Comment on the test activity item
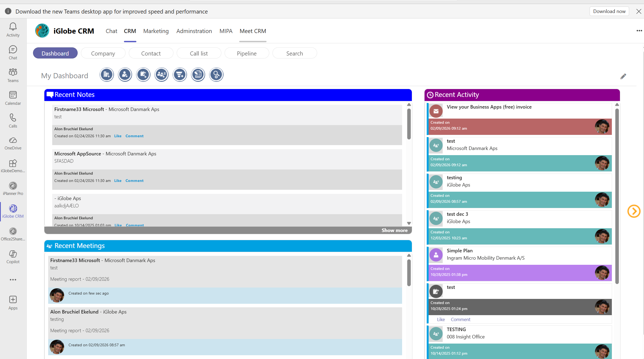644x359 pixels. coord(460,319)
